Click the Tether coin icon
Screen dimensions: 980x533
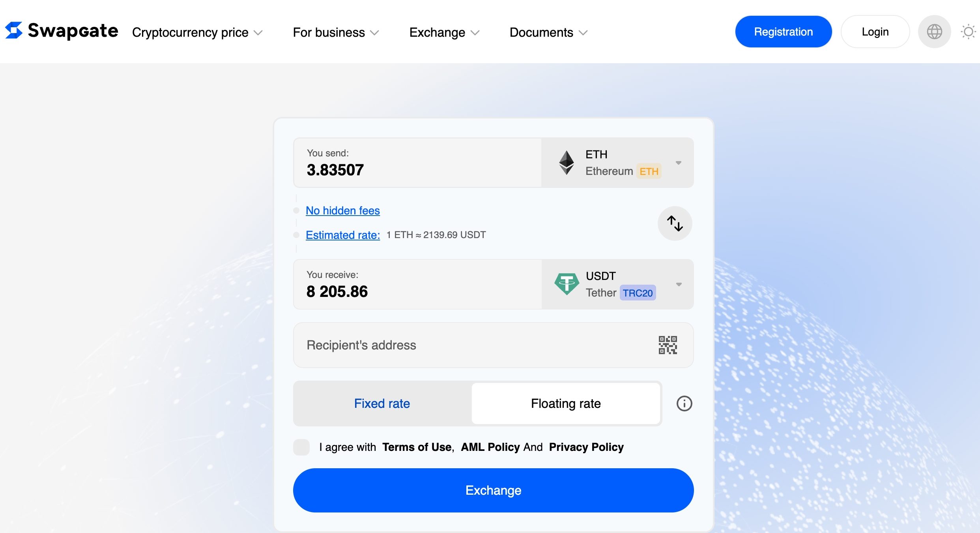pyautogui.click(x=567, y=284)
